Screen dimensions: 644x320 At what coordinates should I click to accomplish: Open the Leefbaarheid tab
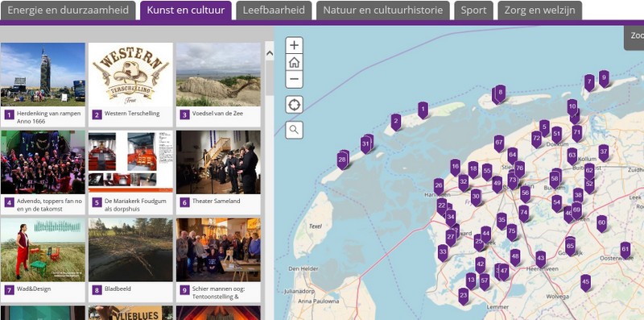[x=274, y=10]
